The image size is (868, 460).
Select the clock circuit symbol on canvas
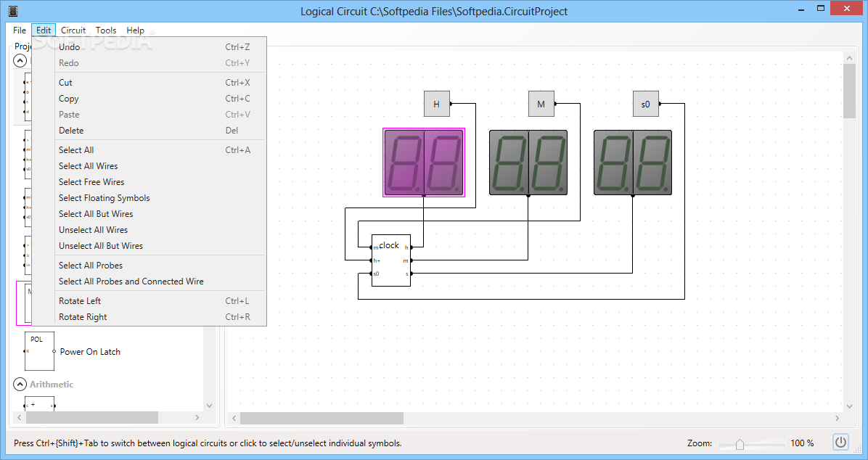[391, 260]
